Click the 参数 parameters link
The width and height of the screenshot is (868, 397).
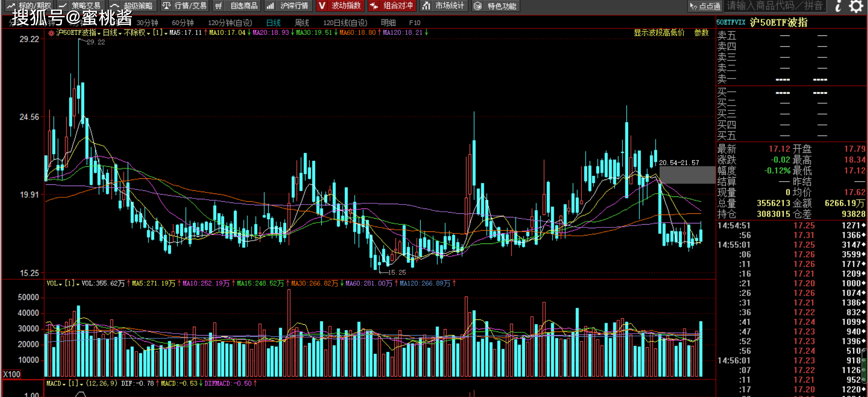coord(701,33)
